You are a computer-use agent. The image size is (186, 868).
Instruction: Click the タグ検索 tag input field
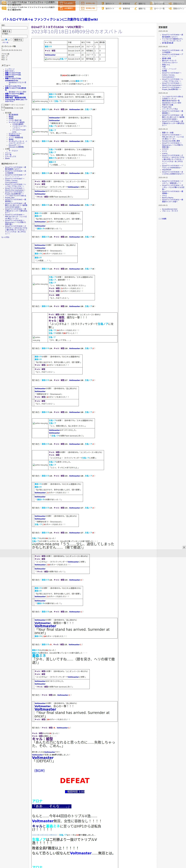(x=14, y=36)
